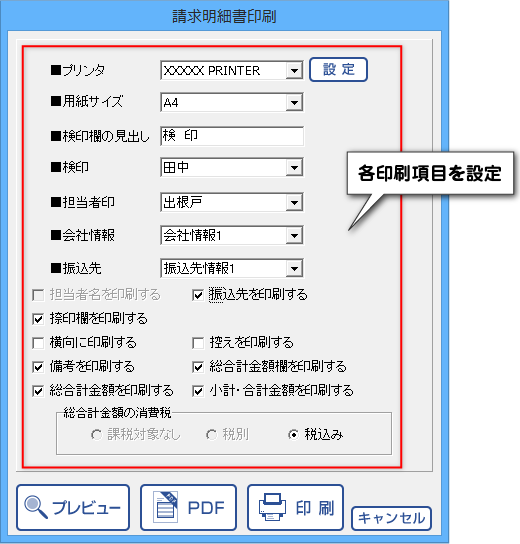Open printer 設定 settings button
The width and height of the screenshot is (520, 544).
(x=338, y=70)
